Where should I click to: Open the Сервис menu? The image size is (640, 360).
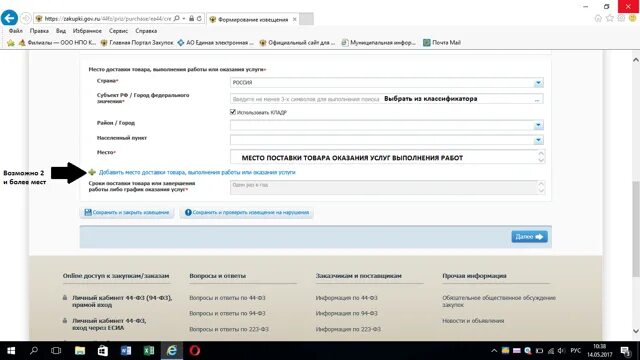(x=118, y=31)
